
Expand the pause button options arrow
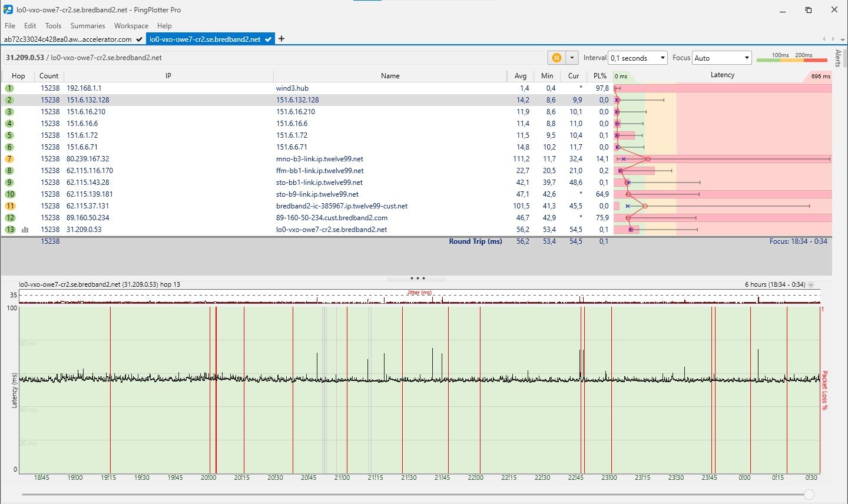(x=571, y=58)
